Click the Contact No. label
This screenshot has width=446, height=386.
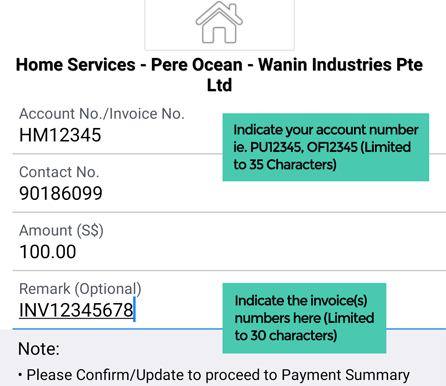(59, 172)
